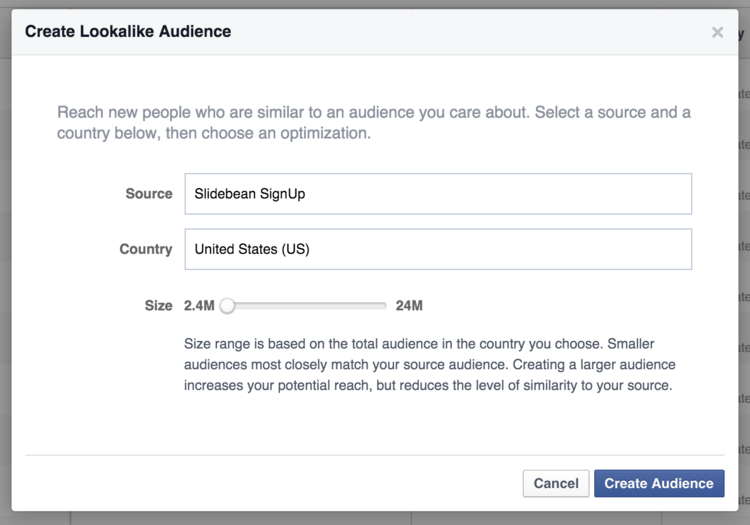This screenshot has width=750, height=525.
Task: Click the Country label
Action: coord(146,249)
